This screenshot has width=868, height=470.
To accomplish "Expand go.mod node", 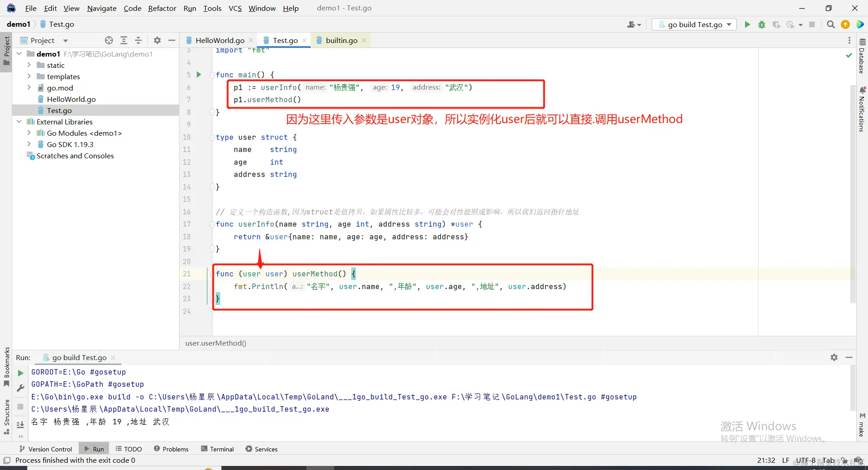I will point(29,88).
